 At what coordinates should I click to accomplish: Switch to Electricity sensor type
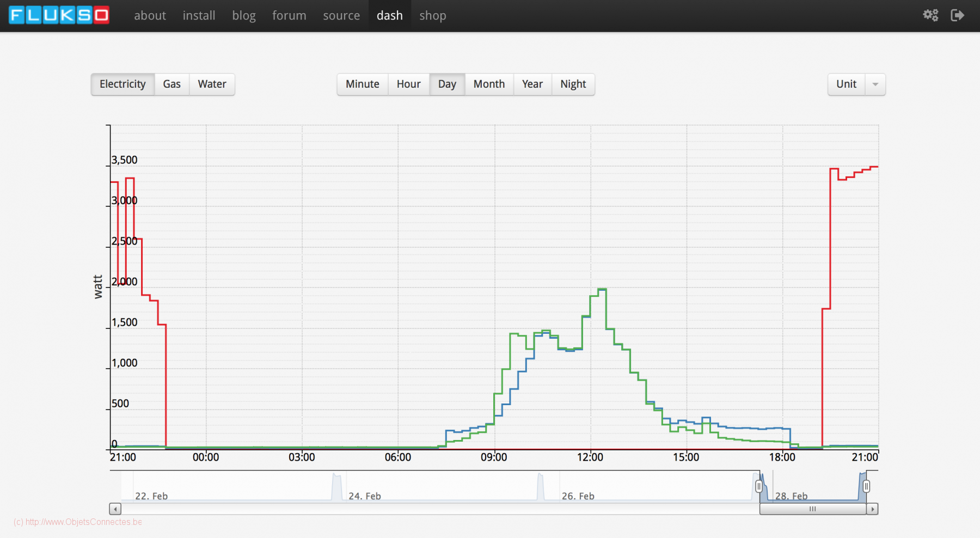pyautogui.click(x=122, y=84)
